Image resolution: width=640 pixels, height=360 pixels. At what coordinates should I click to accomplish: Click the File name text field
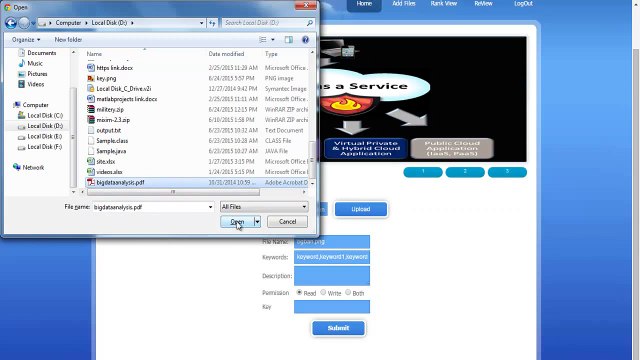(150, 207)
